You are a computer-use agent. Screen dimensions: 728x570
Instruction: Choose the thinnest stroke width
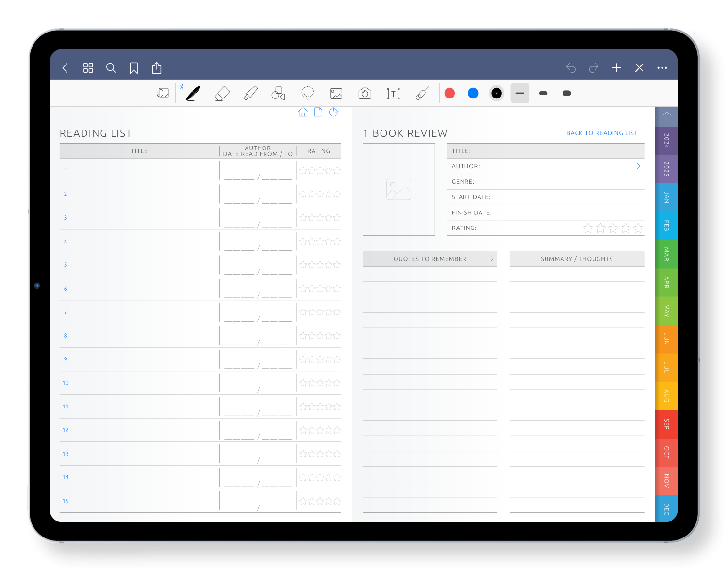point(520,93)
